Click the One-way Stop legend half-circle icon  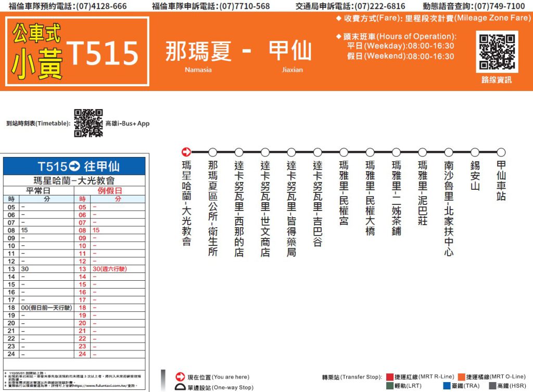(x=180, y=387)
